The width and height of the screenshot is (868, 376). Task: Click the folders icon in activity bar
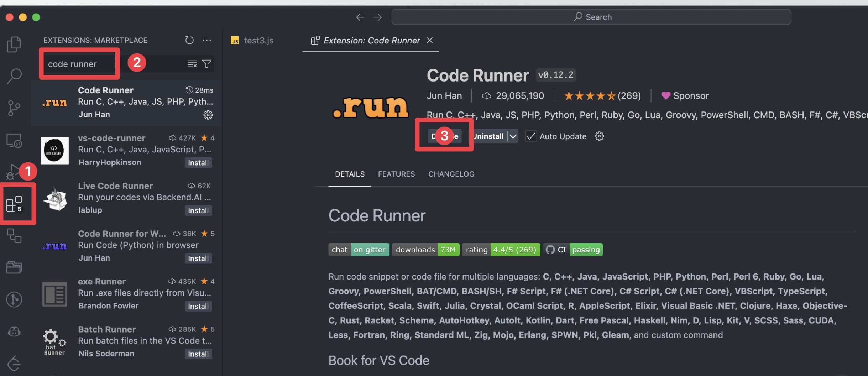[14, 267]
